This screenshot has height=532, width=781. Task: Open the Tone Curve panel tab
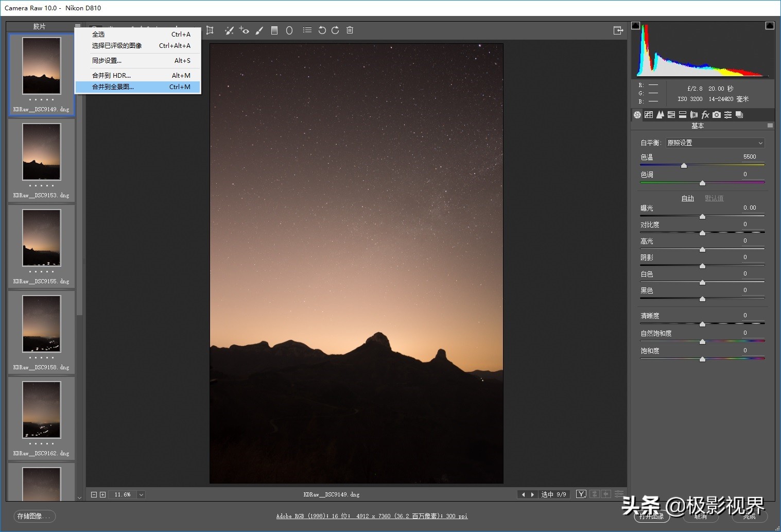pyautogui.click(x=649, y=115)
